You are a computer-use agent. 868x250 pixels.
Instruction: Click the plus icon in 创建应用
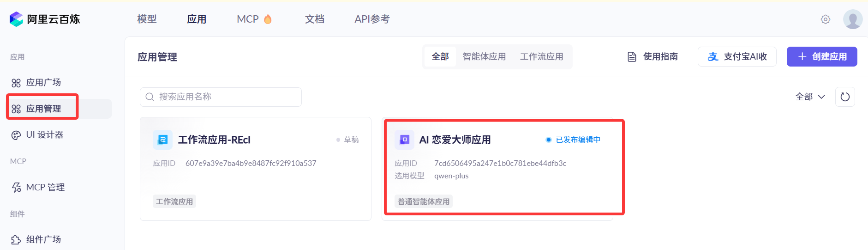click(802, 56)
